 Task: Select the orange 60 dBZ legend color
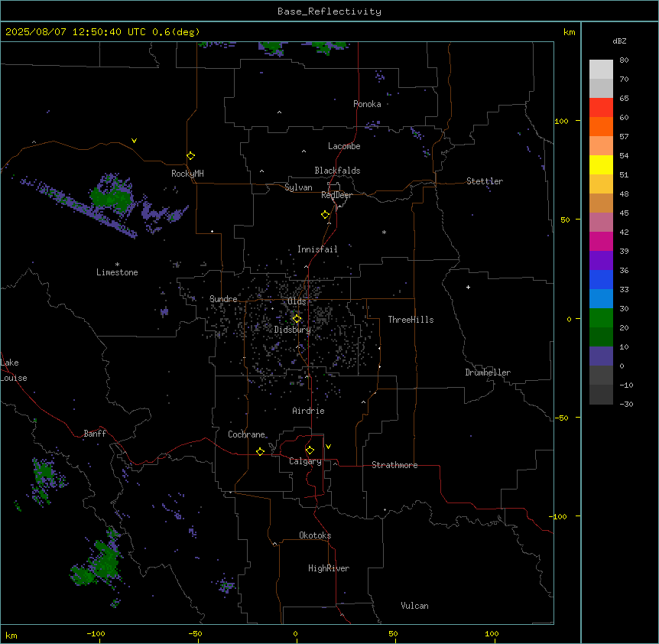point(601,126)
